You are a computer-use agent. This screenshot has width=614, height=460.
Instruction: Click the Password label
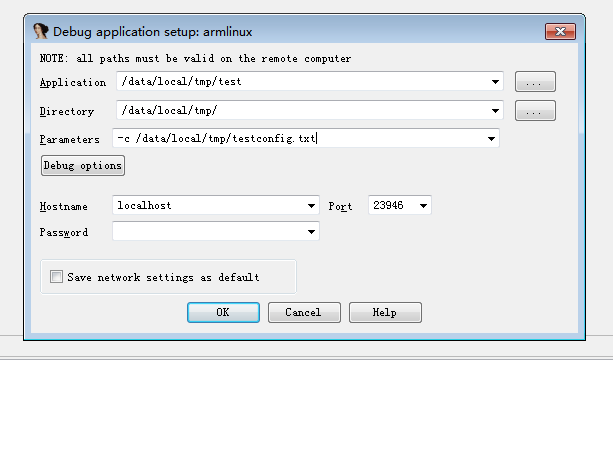[x=64, y=233]
